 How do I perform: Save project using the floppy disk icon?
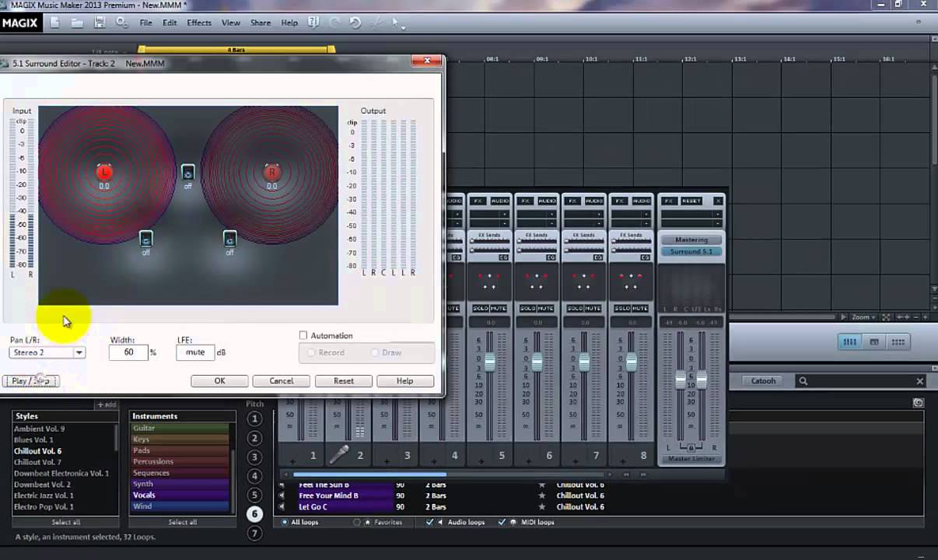[x=100, y=23]
